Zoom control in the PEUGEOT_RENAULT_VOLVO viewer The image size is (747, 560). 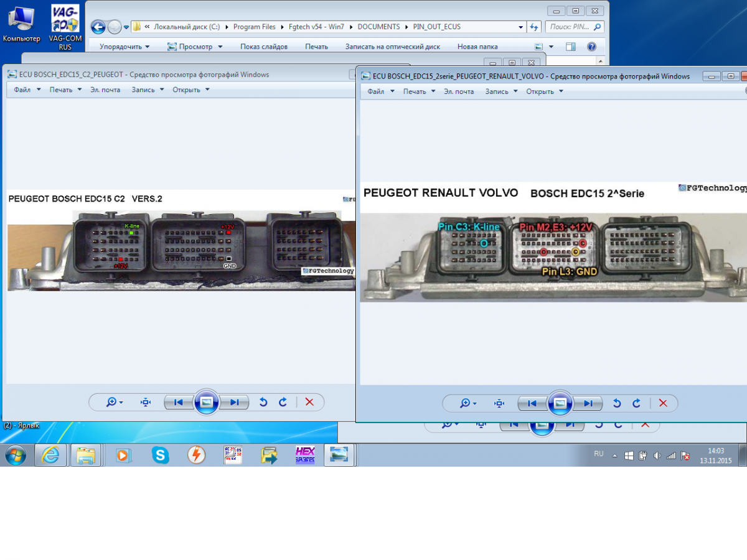click(468, 403)
